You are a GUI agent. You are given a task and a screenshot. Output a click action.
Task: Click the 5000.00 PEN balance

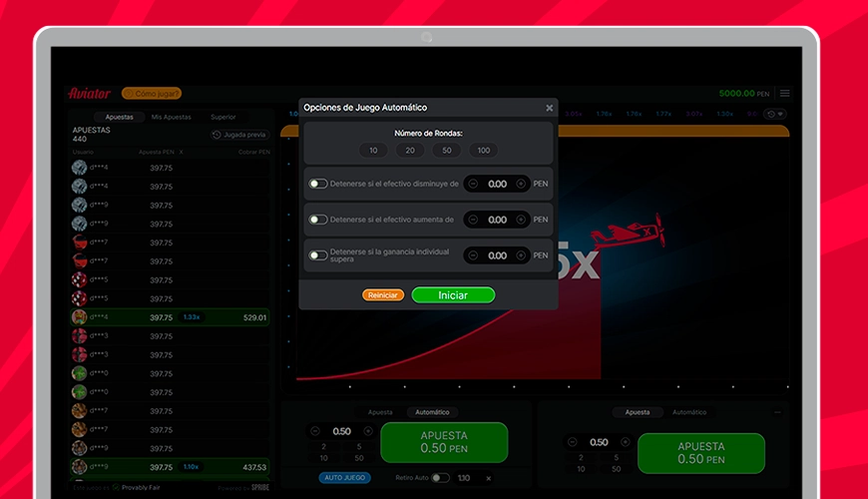point(744,94)
